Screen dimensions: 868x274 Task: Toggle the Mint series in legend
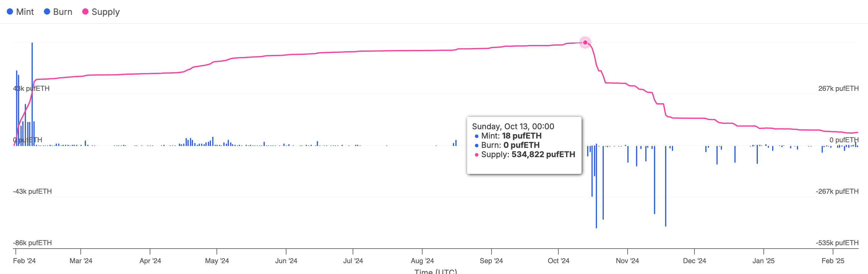pos(25,12)
